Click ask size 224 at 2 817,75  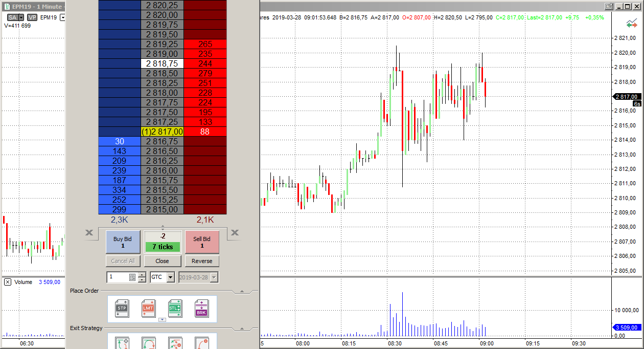pos(205,102)
